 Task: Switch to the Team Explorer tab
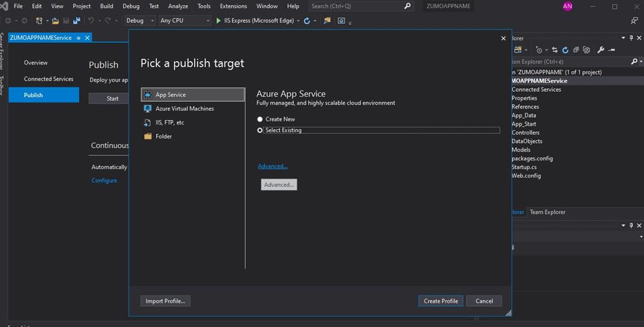pyautogui.click(x=547, y=213)
